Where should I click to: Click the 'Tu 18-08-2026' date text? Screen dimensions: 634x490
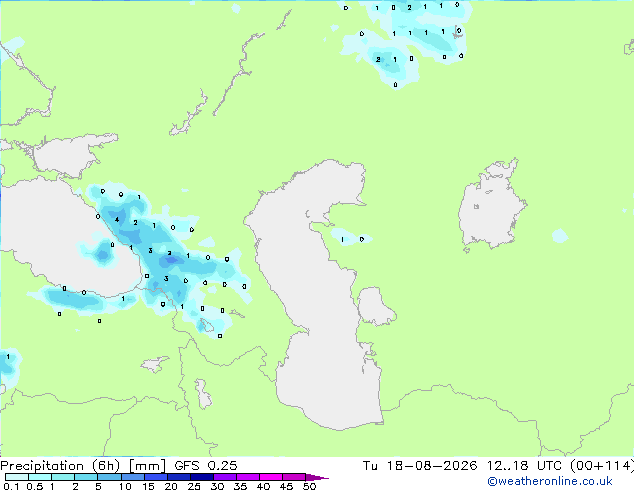coord(420,466)
